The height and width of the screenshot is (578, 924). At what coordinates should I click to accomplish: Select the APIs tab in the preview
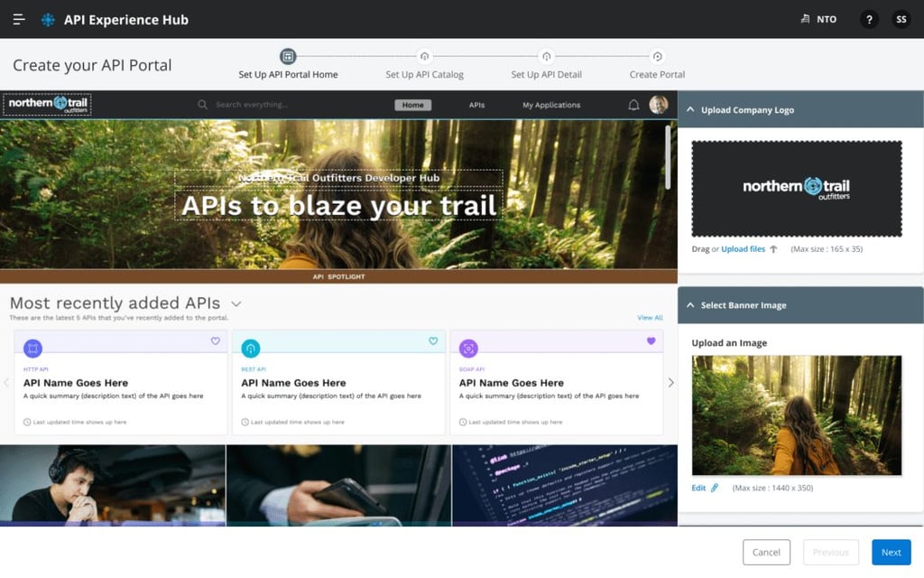476,105
